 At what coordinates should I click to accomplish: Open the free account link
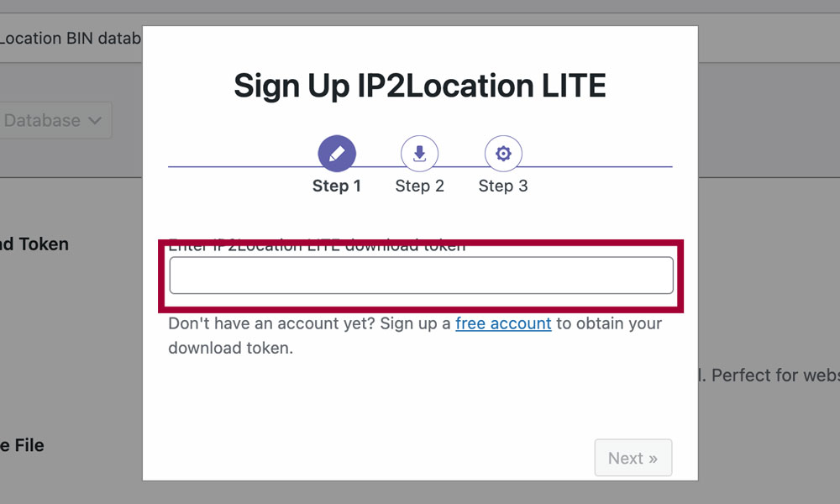[x=503, y=323]
